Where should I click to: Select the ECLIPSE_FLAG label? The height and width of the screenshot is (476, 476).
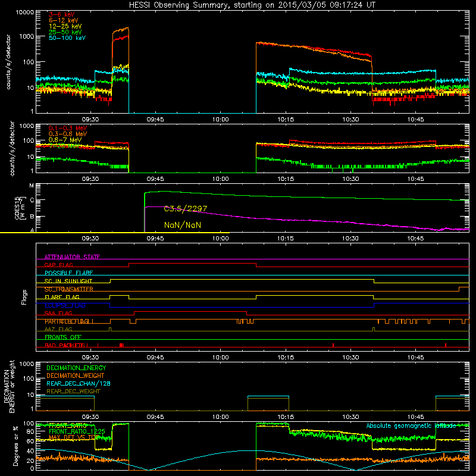(x=65, y=305)
